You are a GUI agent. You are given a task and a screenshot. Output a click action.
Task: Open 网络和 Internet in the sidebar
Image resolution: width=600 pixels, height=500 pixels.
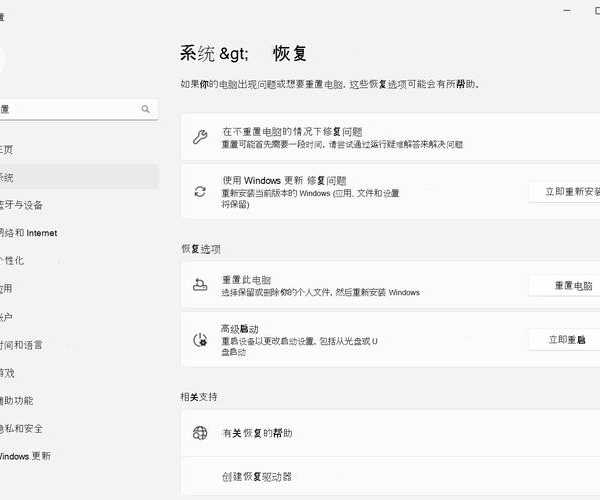tap(78, 233)
